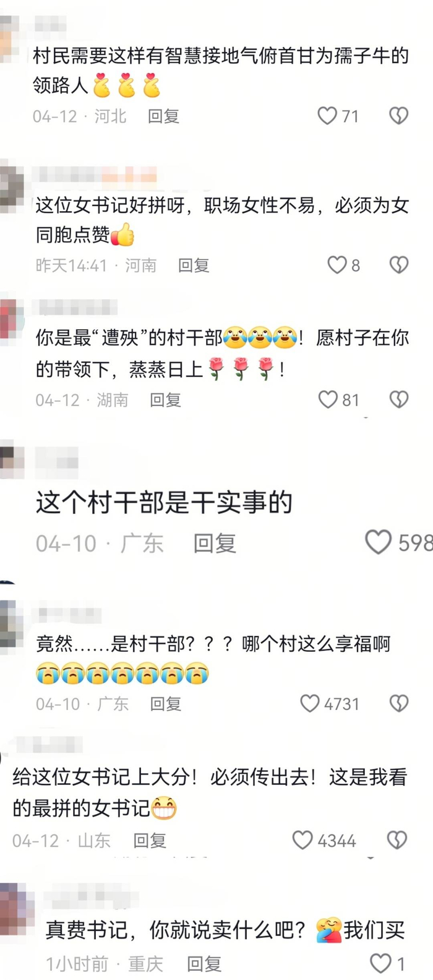Screen dimensions: 433x980
Task: Dislike the Henan comment about 女书记
Action: [398, 265]
